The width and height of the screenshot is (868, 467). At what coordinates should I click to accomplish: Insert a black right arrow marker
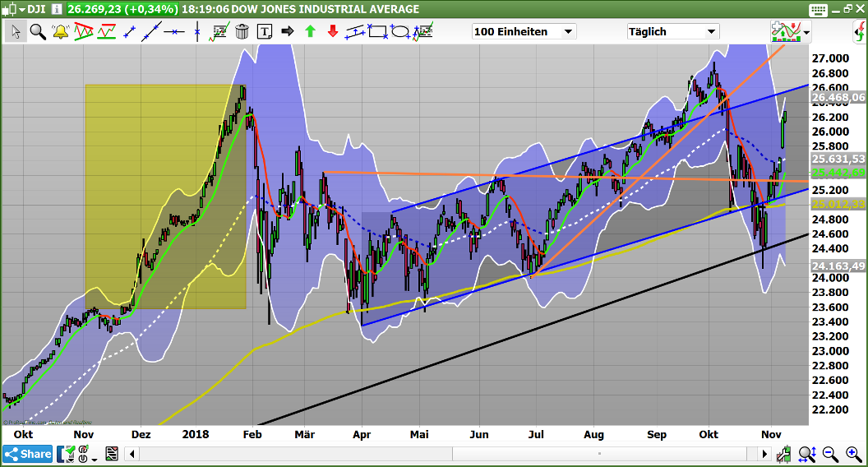pyautogui.click(x=288, y=31)
